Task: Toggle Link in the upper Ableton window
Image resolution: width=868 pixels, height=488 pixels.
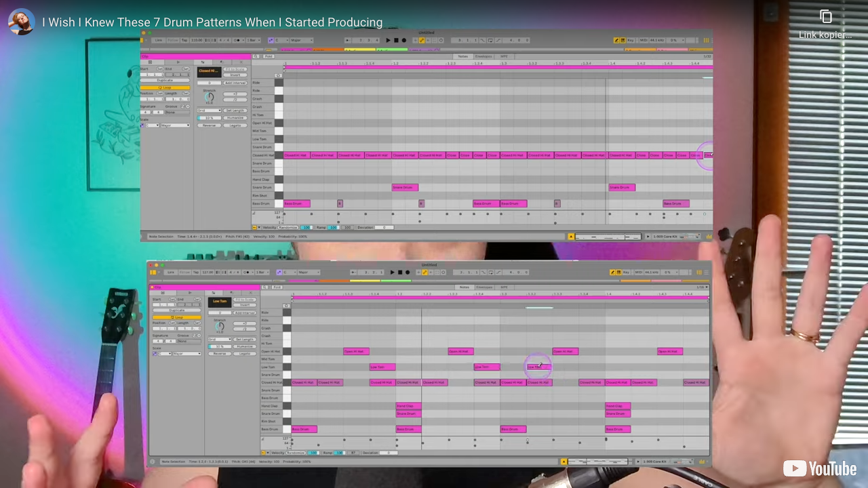Action: 159,40
